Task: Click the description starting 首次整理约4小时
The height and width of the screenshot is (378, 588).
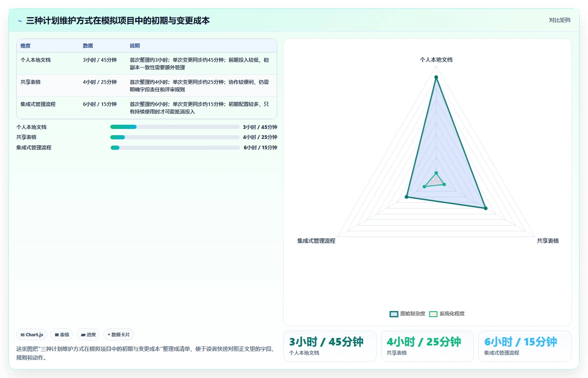Action: click(x=199, y=86)
